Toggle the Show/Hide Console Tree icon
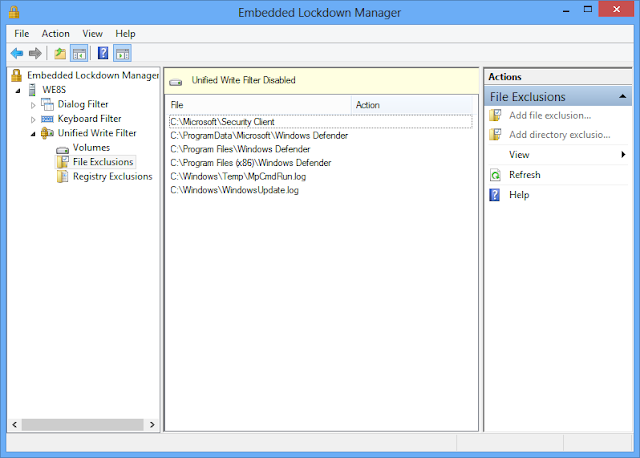The height and width of the screenshot is (458, 640). point(79,53)
